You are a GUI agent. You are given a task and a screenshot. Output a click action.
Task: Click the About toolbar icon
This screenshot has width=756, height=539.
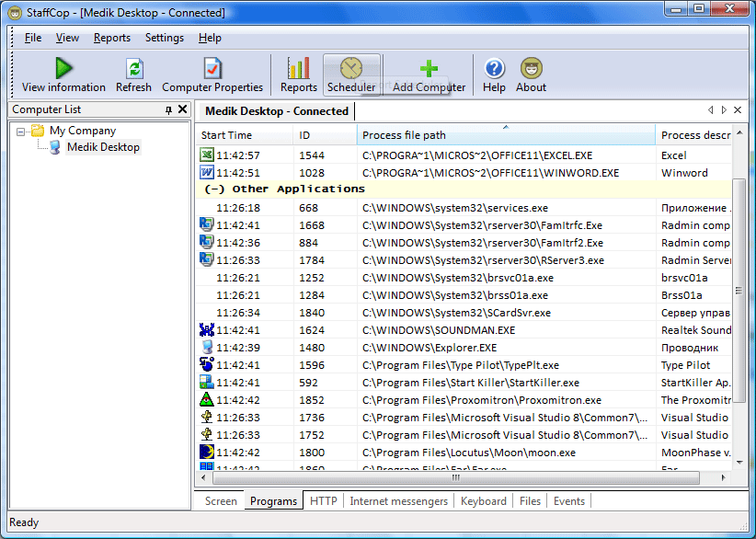[532, 68]
